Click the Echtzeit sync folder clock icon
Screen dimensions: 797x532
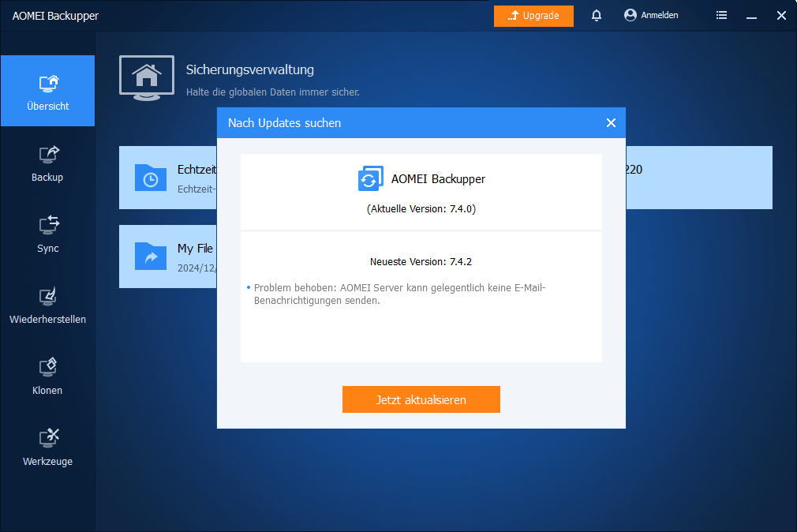tap(151, 178)
